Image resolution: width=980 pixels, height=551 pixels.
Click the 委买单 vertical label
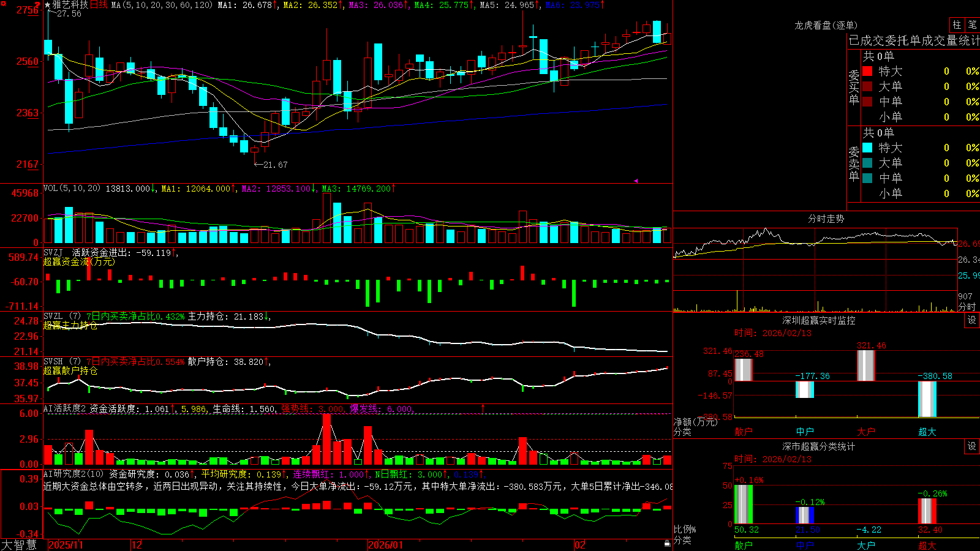[854, 87]
